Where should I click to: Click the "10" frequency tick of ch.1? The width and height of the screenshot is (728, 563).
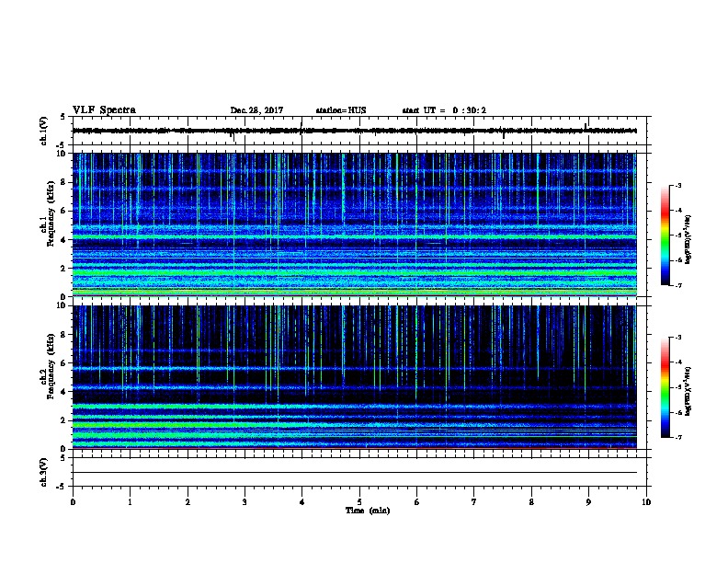[63, 154]
